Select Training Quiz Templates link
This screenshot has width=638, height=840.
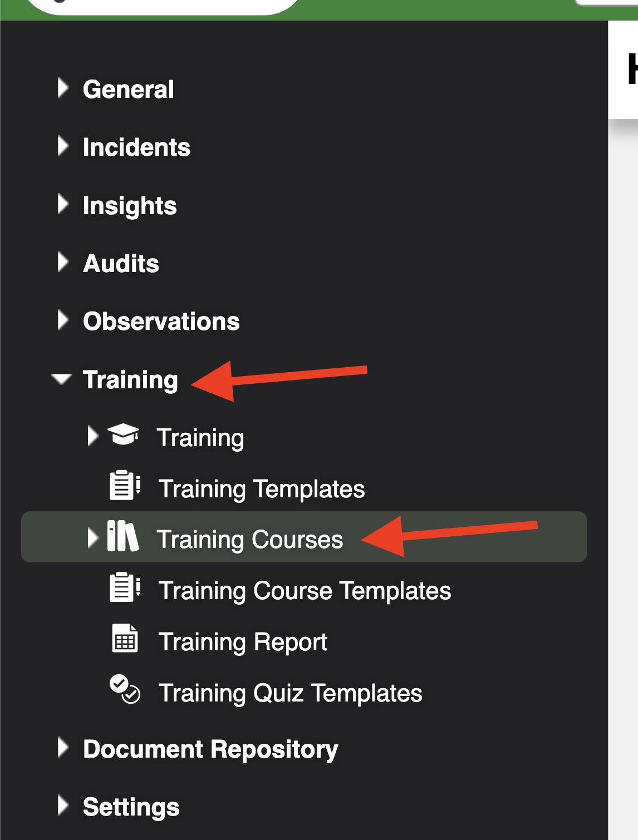[291, 693]
